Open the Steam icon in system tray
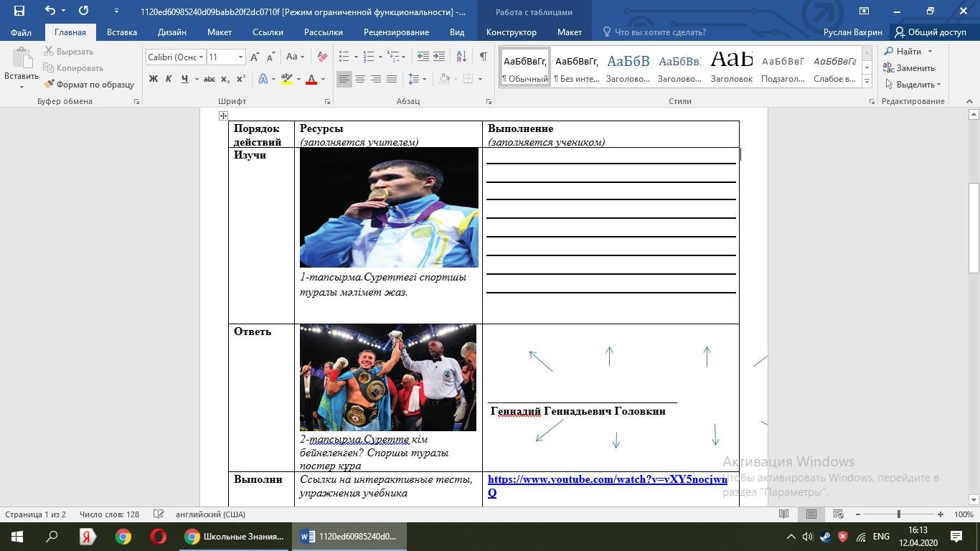Image resolution: width=980 pixels, height=551 pixels. (825, 537)
